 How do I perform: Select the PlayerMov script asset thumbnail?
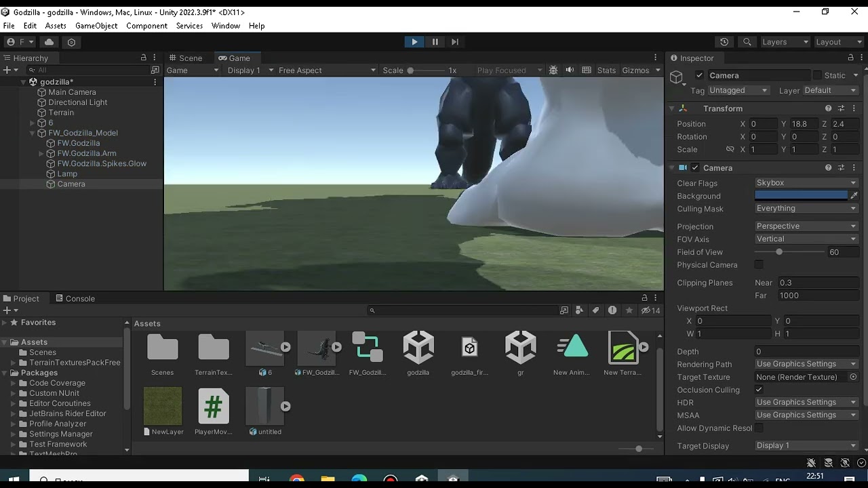[213, 406]
